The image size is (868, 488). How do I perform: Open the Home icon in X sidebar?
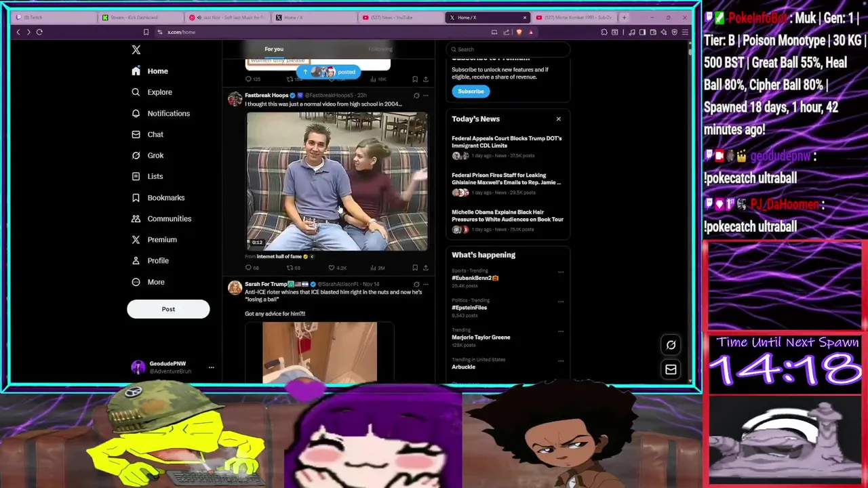pyautogui.click(x=136, y=71)
